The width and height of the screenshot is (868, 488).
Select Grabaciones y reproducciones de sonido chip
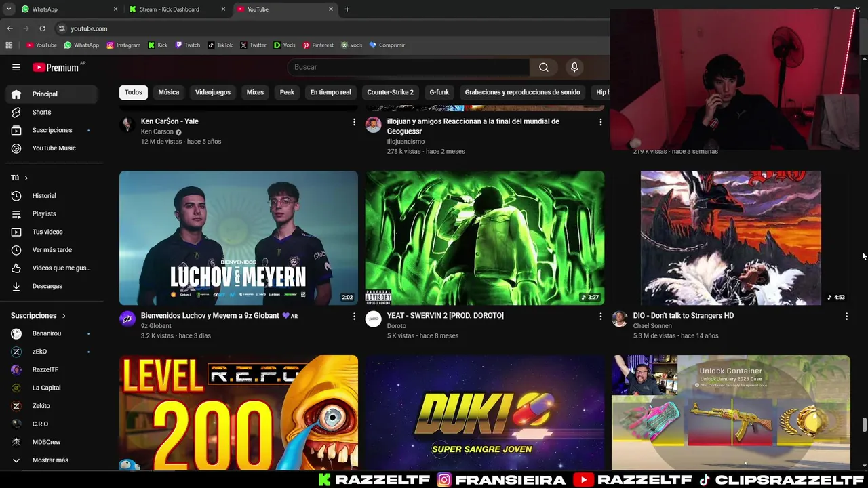tap(522, 92)
